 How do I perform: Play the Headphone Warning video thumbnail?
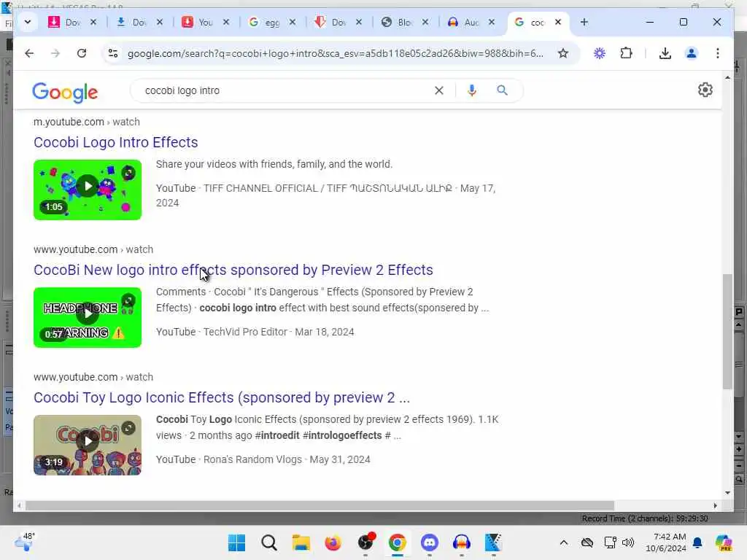tap(88, 317)
